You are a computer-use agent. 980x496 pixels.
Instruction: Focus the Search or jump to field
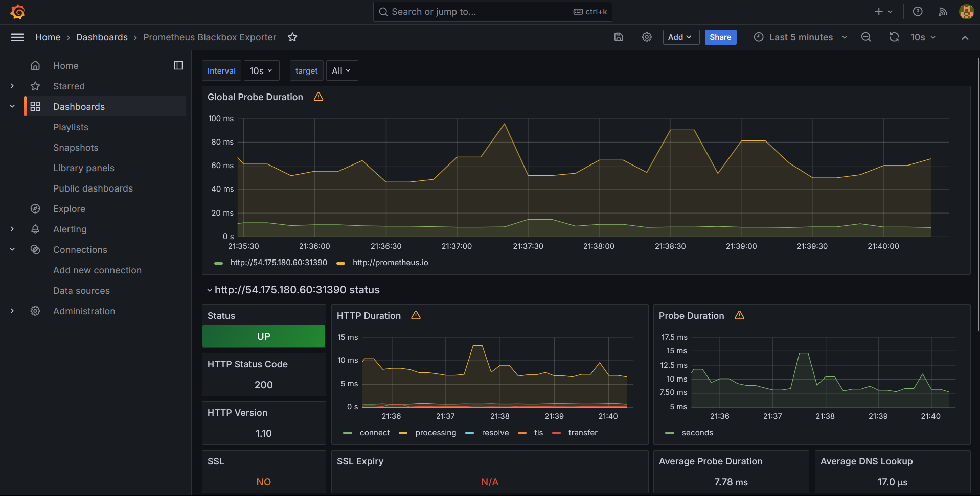[492, 12]
